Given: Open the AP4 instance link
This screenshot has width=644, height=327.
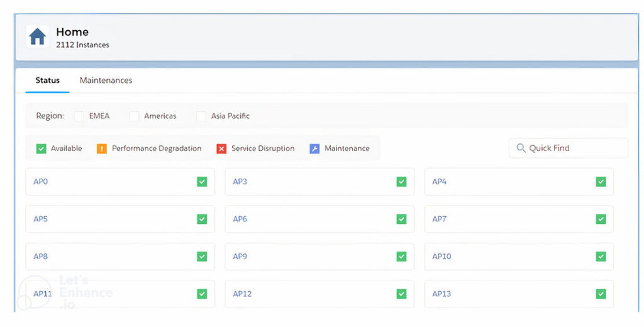Looking at the screenshot, I should [x=439, y=182].
